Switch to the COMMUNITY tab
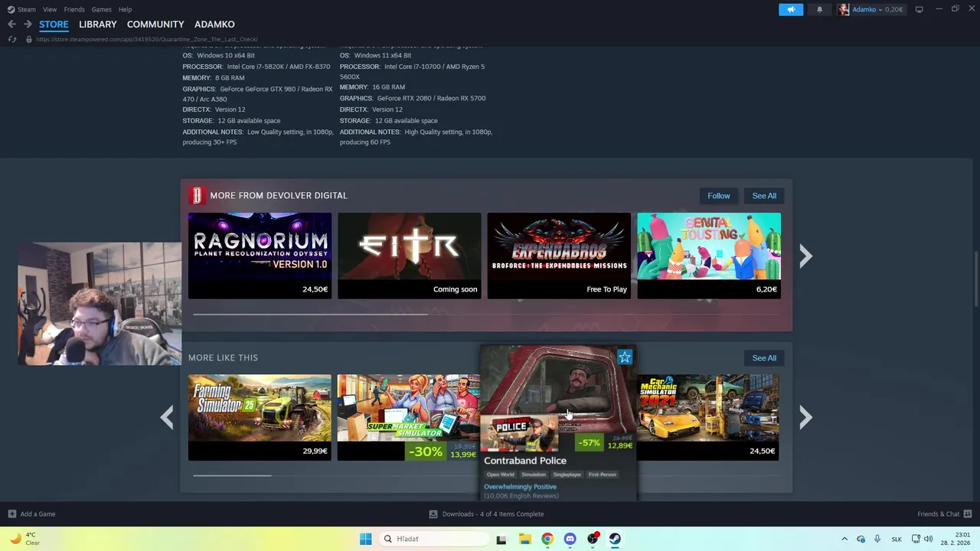The height and width of the screenshot is (551, 980). [x=155, y=24]
